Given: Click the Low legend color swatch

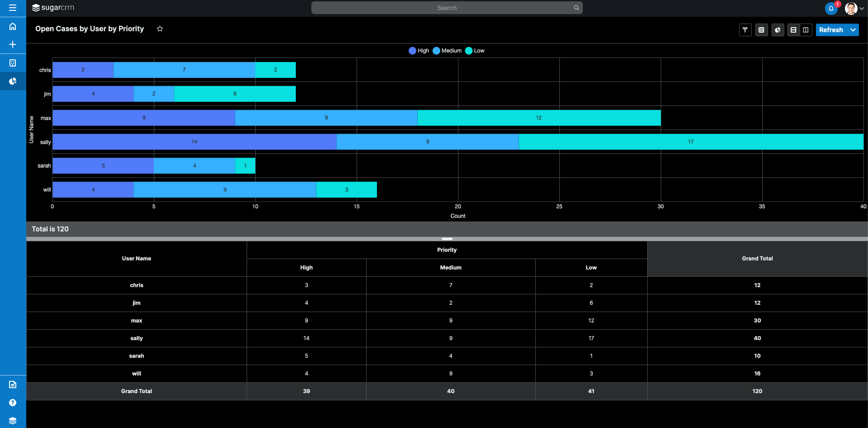Looking at the screenshot, I should coord(469,51).
